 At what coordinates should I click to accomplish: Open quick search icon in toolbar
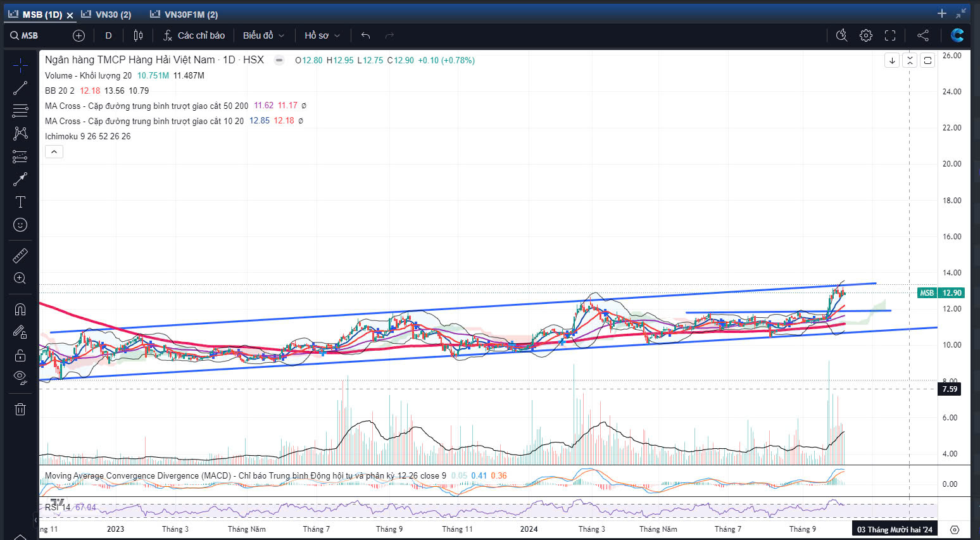[841, 35]
